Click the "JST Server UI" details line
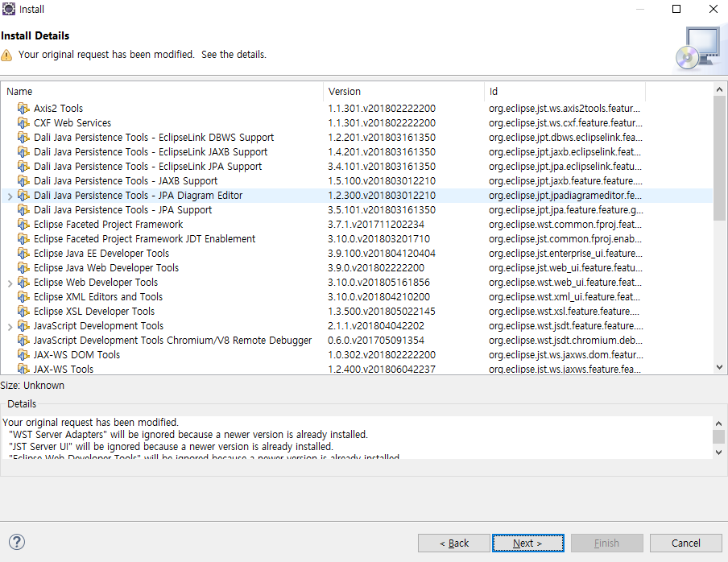The width and height of the screenshot is (728, 562). 172,446
